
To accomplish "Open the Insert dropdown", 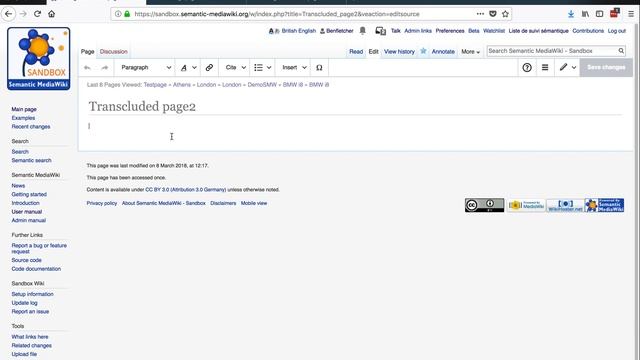I will (293, 67).
